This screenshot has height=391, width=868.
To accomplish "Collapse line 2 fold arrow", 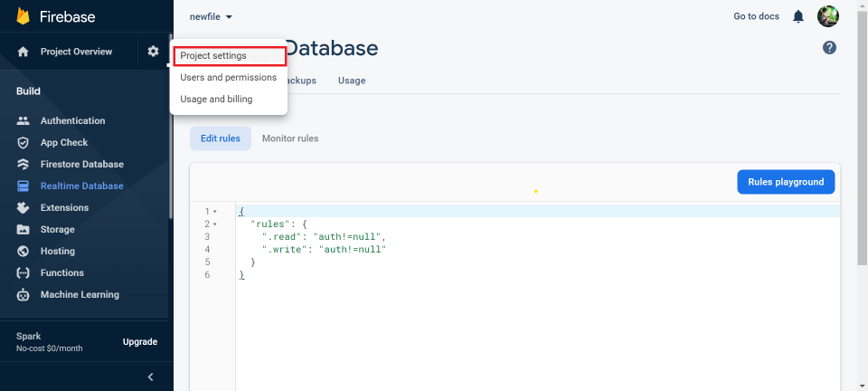I will tap(215, 224).
